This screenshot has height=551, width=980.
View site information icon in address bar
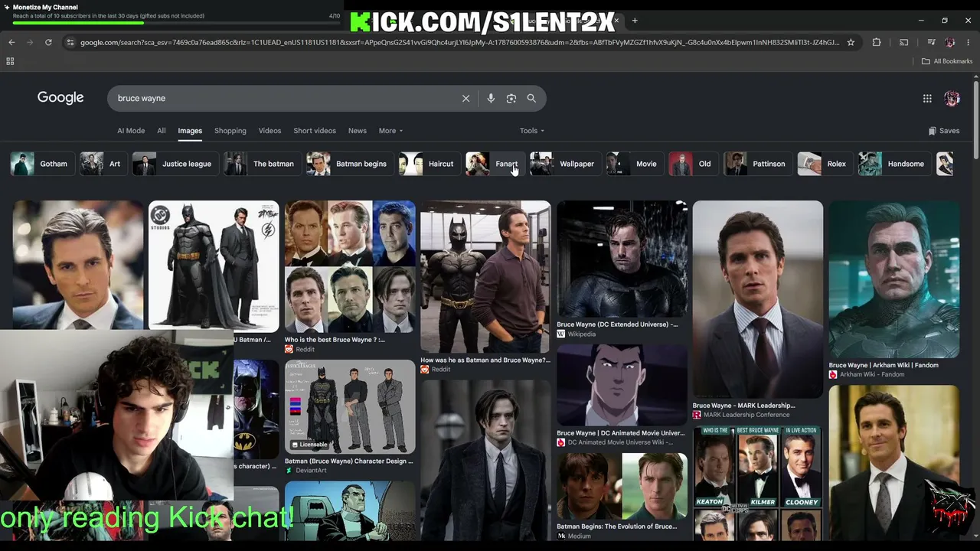70,42
